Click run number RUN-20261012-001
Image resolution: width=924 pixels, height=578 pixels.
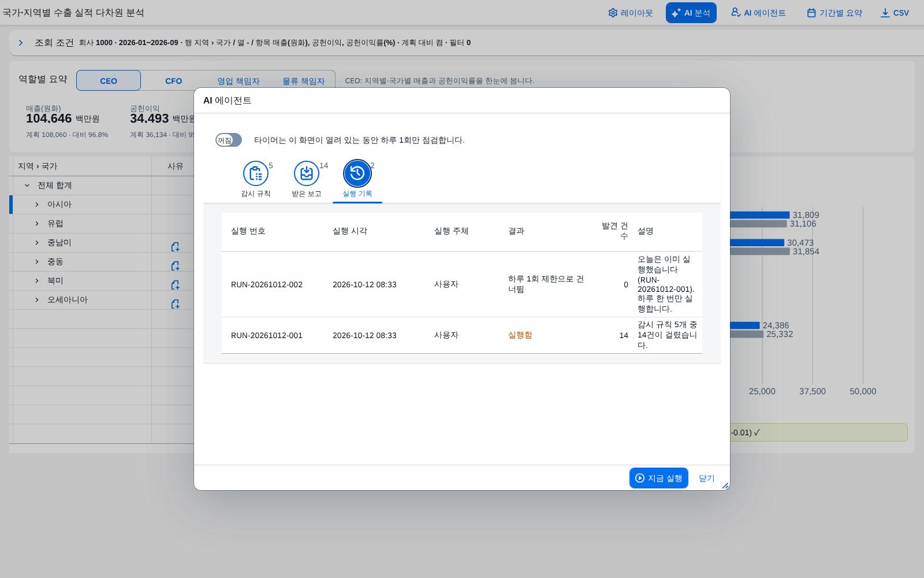[x=267, y=335]
